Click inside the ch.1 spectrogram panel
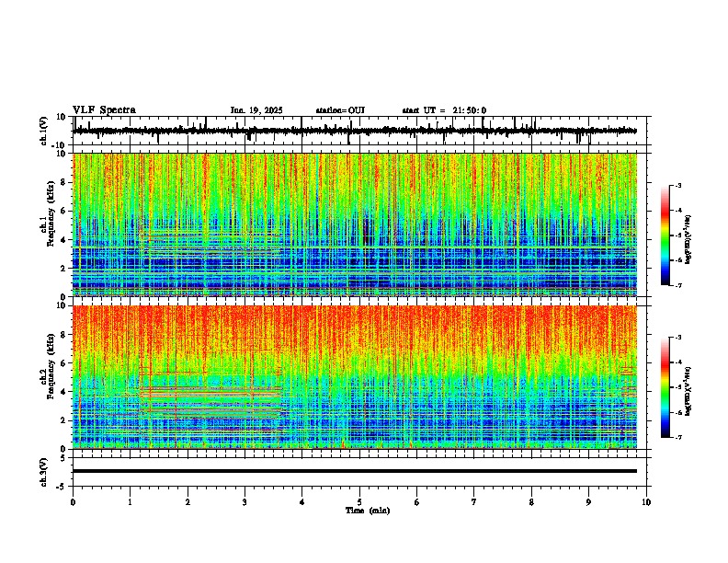The image size is (728, 563). (355, 224)
